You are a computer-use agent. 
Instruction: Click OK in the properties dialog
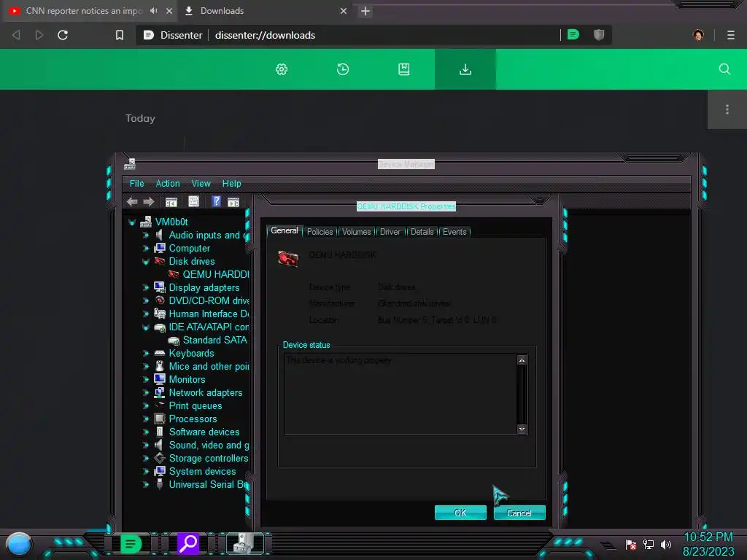460,513
